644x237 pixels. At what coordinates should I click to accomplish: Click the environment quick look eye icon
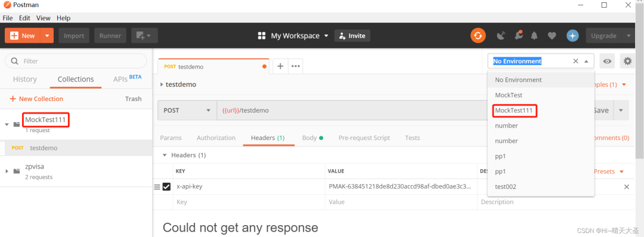[x=607, y=61]
